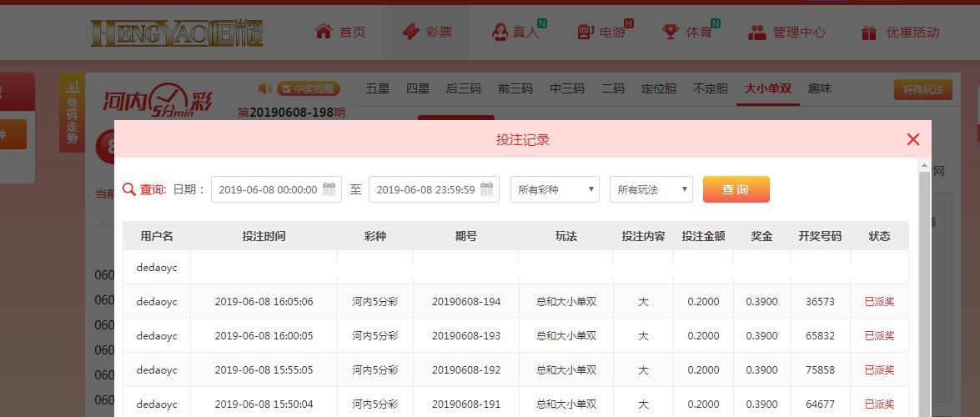This screenshot has height=417, width=980.
Task: Click the speaker sound icon
Action: [265, 88]
